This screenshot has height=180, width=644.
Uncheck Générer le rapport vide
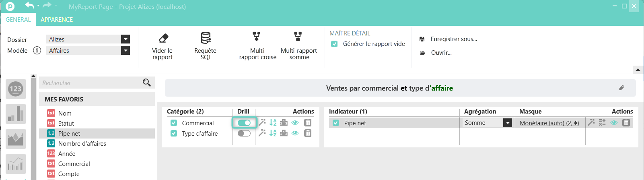coord(334,44)
